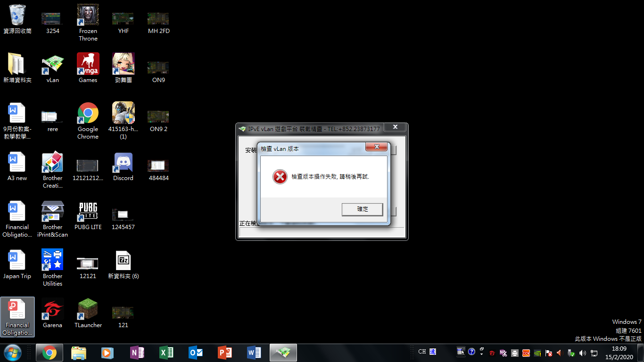Screen dimensions: 644x362
Task: Select the 新增資料夾 folder icon
Action: tap(17, 68)
